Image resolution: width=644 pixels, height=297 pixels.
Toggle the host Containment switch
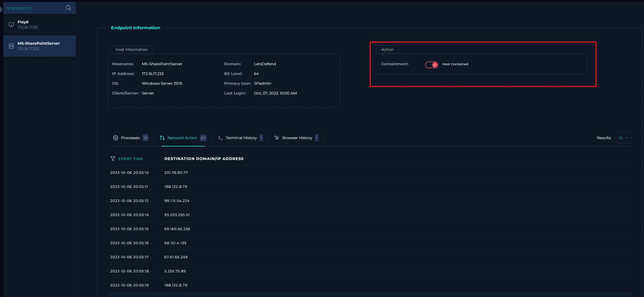click(431, 65)
